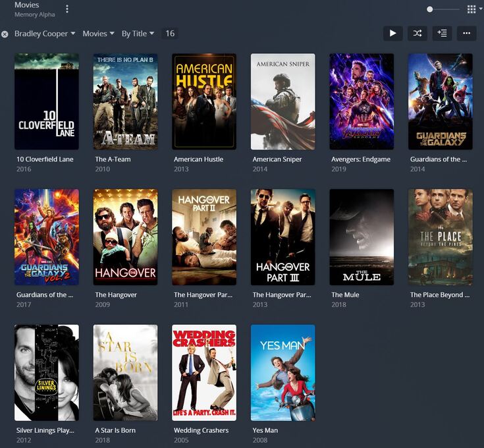Click The Mule title text
This screenshot has height=448, width=484.
coord(345,295)
